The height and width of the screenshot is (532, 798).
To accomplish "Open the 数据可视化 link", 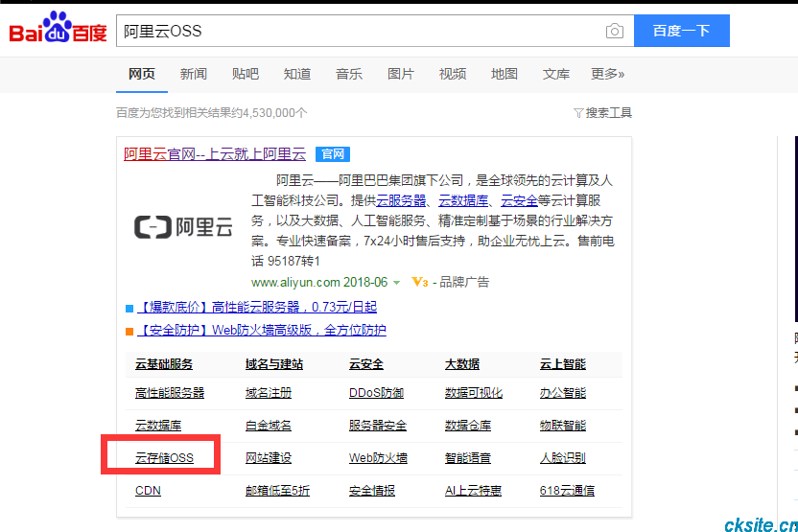I will (x=474, y=393).
